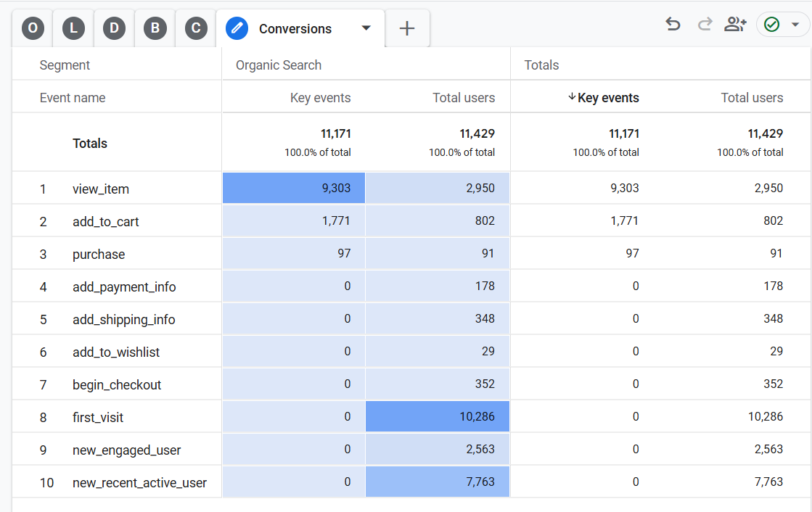Switch to the B tab

pyautogui.click(x=155, y=28)
